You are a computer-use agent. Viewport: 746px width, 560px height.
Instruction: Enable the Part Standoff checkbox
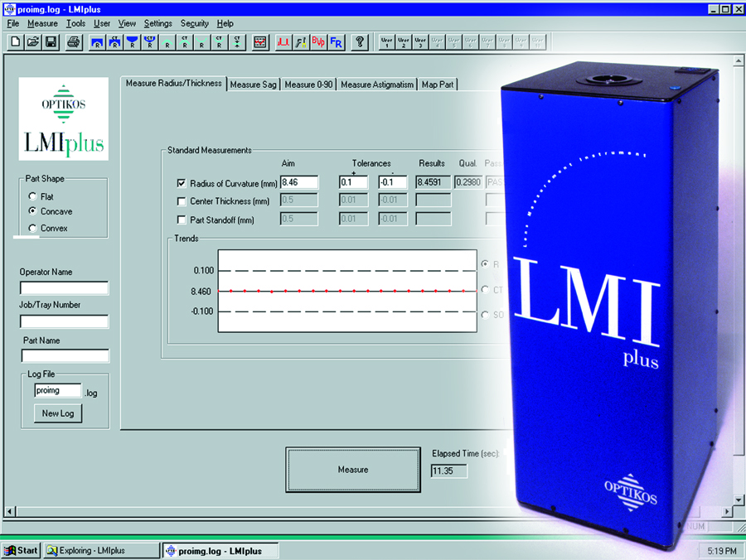pos(182,220)
